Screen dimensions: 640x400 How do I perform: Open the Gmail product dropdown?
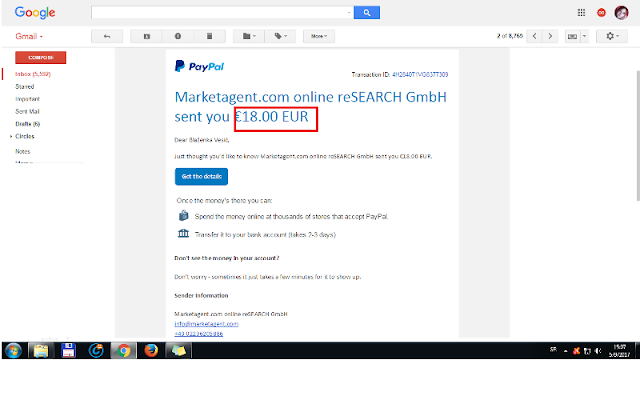click(29, 36)
